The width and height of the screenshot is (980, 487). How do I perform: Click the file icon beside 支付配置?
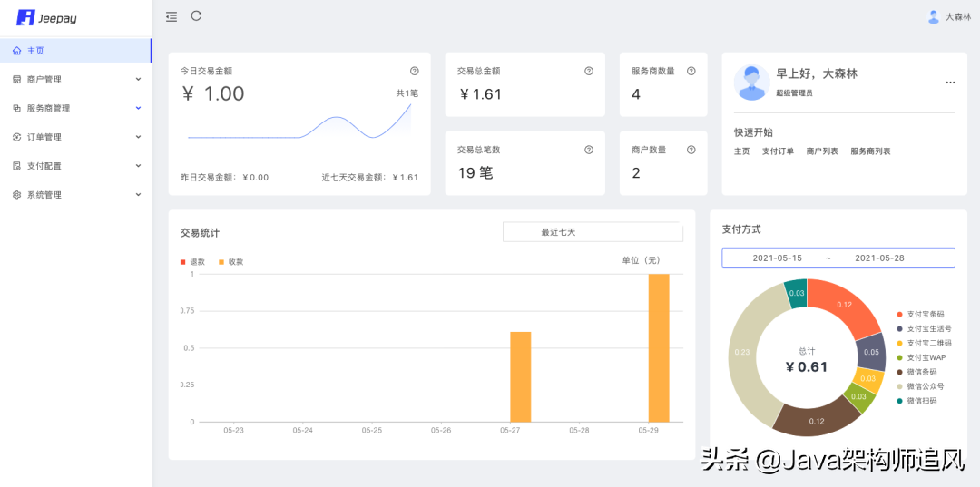[x=17, y=166]
